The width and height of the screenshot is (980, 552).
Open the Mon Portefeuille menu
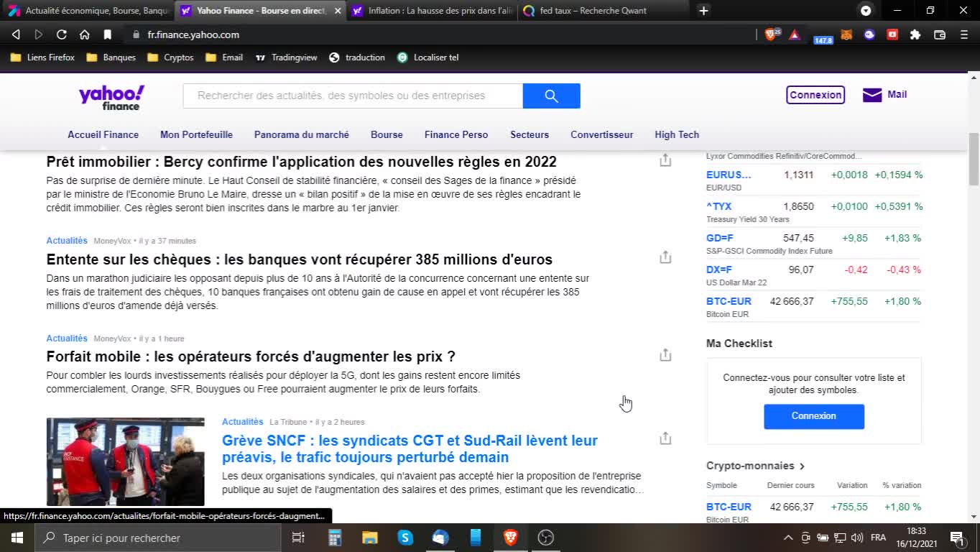[196, 134]
